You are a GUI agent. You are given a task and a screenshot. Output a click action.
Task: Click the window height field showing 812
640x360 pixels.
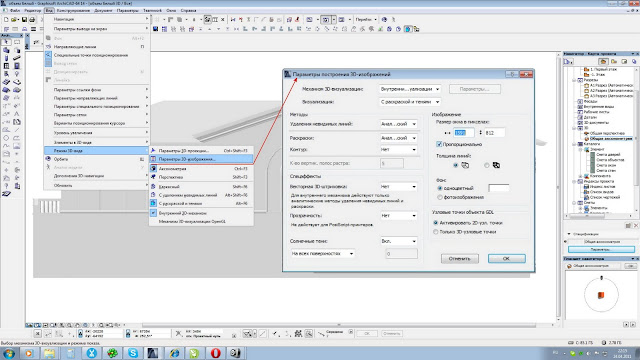coord(494,133)
